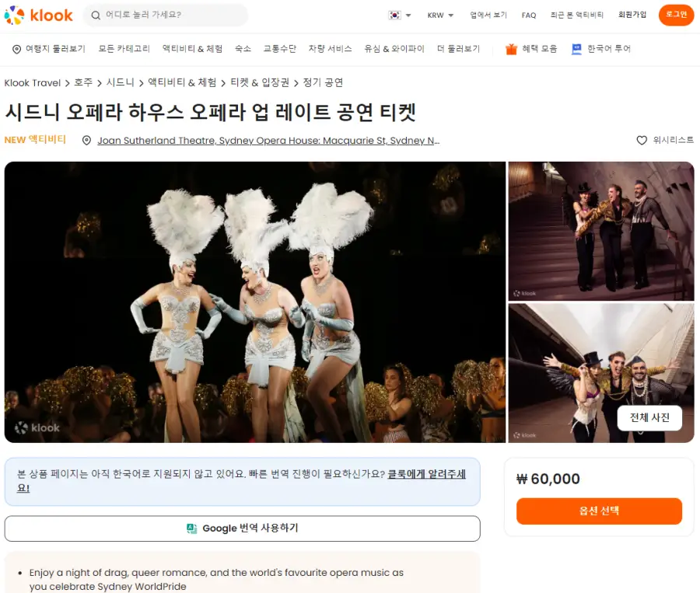
Task: Click the 'Google 번역 사용하기' button
Action: click(243, 528)
